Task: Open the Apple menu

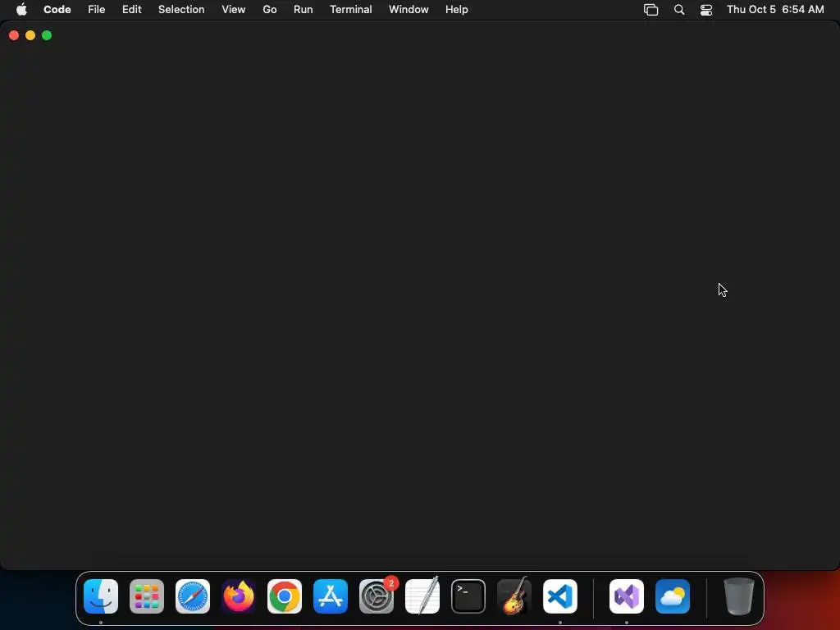Action: 21,10
